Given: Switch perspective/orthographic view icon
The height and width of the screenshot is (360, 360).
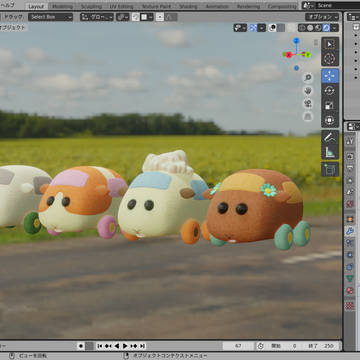Looking at the screenshot, I should (x=308, y=116).
